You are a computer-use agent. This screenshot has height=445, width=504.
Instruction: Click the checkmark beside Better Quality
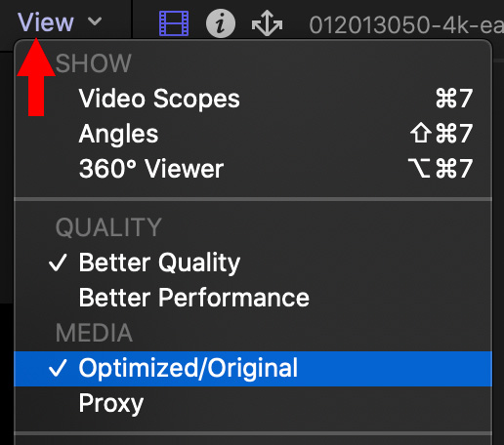[x=58, y=263]
